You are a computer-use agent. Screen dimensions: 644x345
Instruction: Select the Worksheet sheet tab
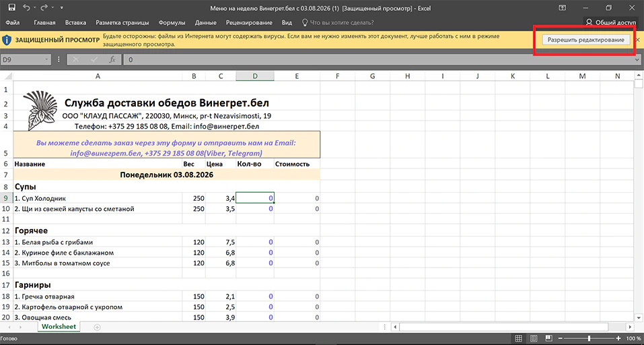coord(59,327)
